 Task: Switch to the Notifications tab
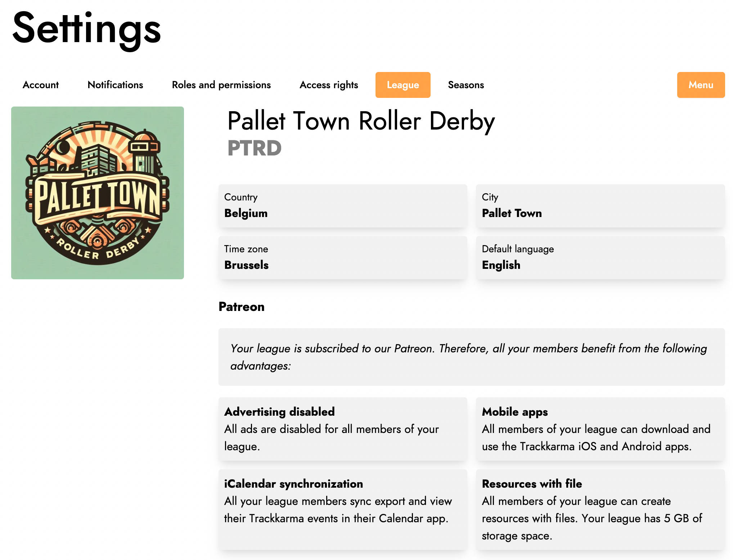[x=115, y=85]
